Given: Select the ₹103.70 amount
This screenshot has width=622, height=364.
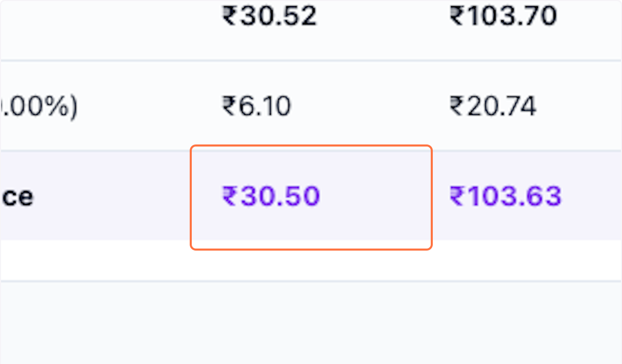Looking at the screenshot, I should (x=503, y=17).
